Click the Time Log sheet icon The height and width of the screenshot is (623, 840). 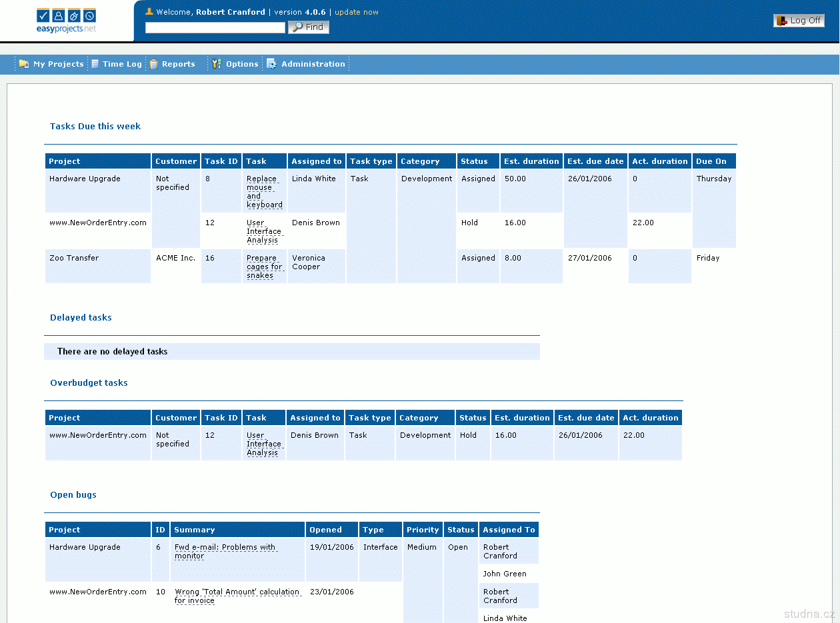pyautogui.click(x=95, y=64)
